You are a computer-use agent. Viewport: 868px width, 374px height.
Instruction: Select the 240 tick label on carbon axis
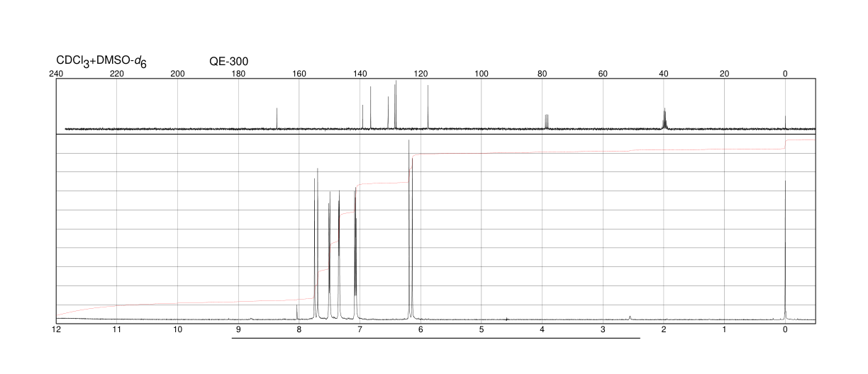[x=57, y=74]
